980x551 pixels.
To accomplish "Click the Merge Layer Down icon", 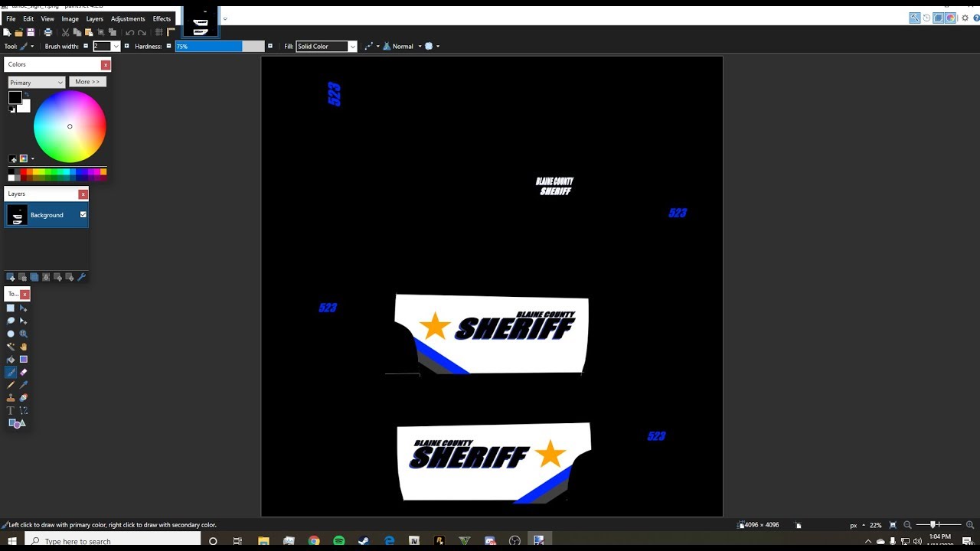I will [46, 277].
